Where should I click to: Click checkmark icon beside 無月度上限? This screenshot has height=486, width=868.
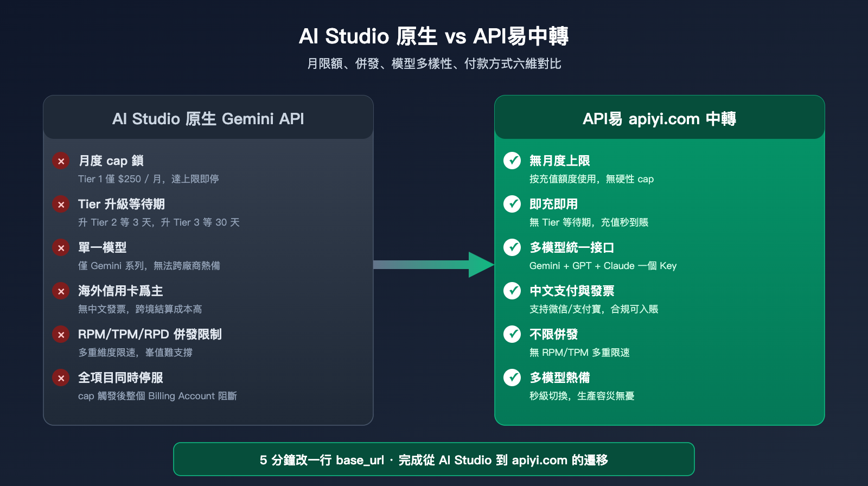(x=512, y=161)
